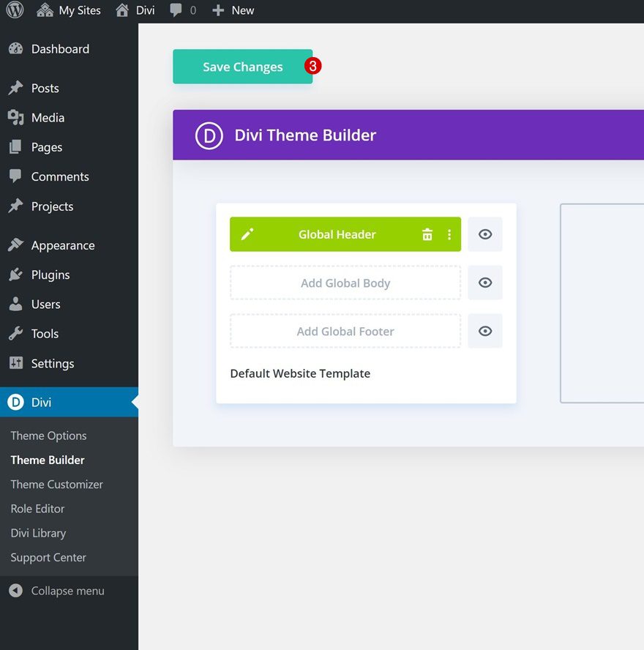This screenshot has width=644, height=650.
Task: Open Theme Options from the Divi submenu
Action: tap(48, 436)
